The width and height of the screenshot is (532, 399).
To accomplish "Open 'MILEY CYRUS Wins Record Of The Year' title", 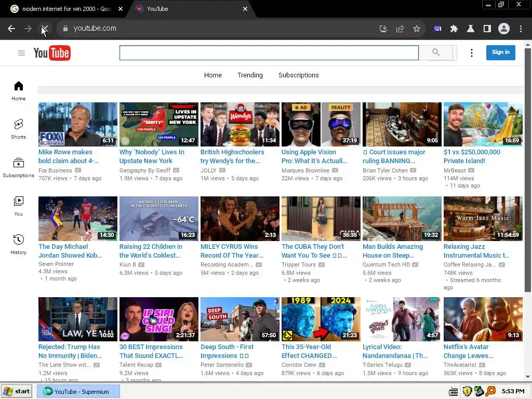I will click(x=232, y=251).
